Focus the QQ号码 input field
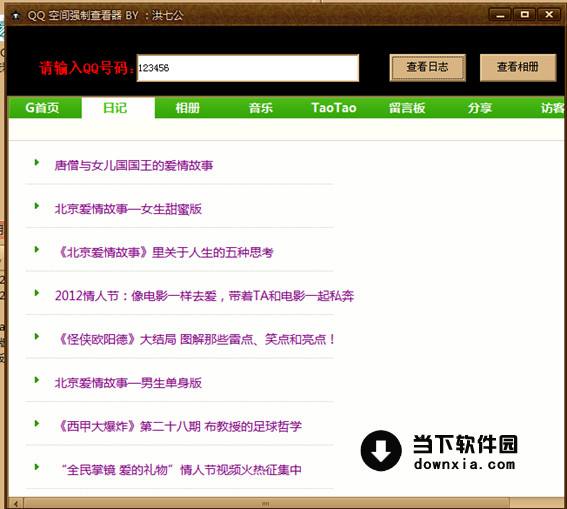 coord(248,68)
